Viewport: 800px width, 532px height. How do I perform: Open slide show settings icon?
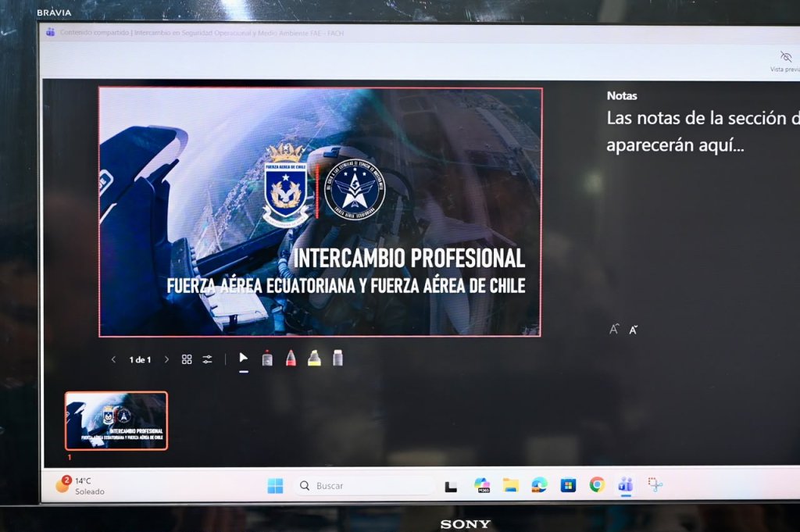click(207, 359)
